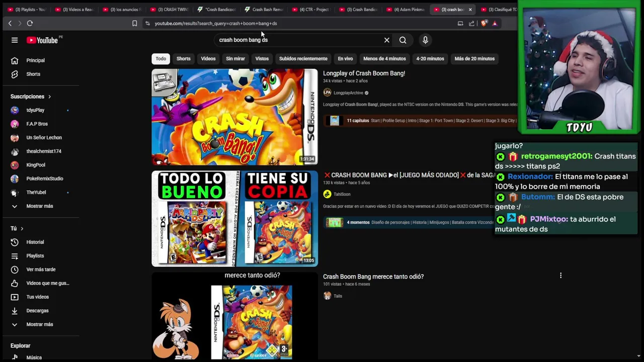Image resolution: width=644 pixels, height=362 pixels.
Task: Open Tails channel link
Action: [x=338, y=296]
